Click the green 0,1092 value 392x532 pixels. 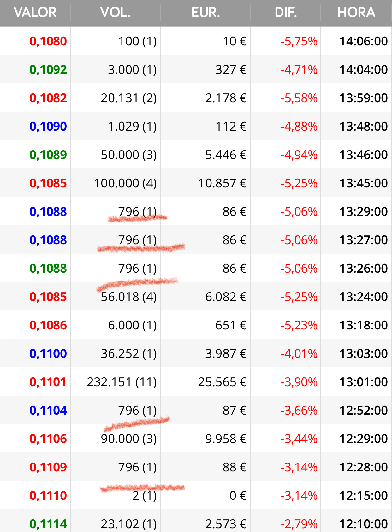click(x=48, y=70)
